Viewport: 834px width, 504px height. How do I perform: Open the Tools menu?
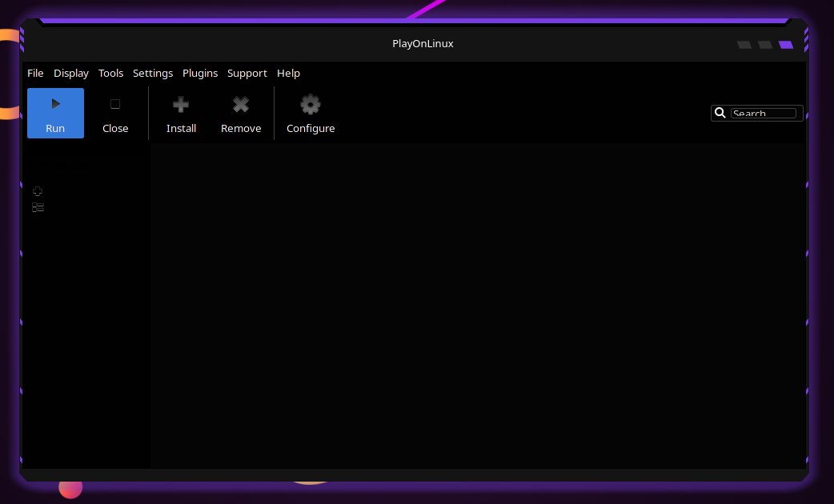pyautogui.click(x=110, y=74)
